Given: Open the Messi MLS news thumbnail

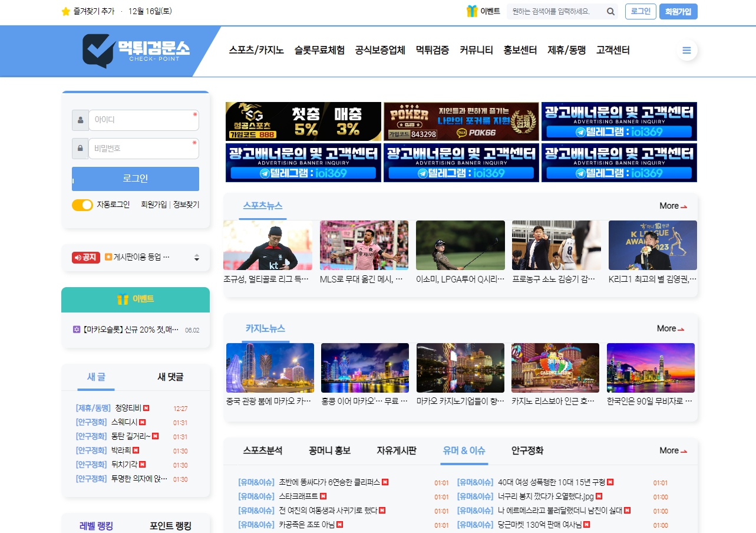Looking at the screenshot, I should tap(364, 245).
